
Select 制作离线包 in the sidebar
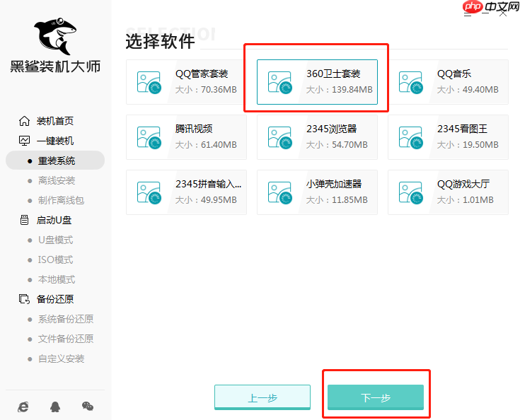pyautogui.click(x=61, y=200)
